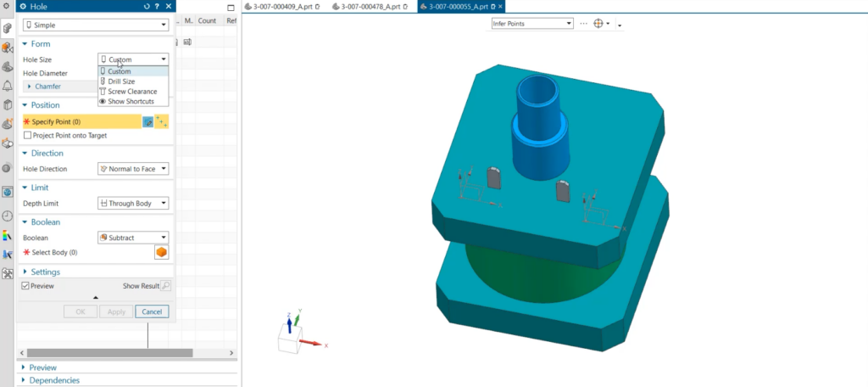
Task: Choose Show Shortcuts option
Action: pyautogui.click(x=133, y=102)
